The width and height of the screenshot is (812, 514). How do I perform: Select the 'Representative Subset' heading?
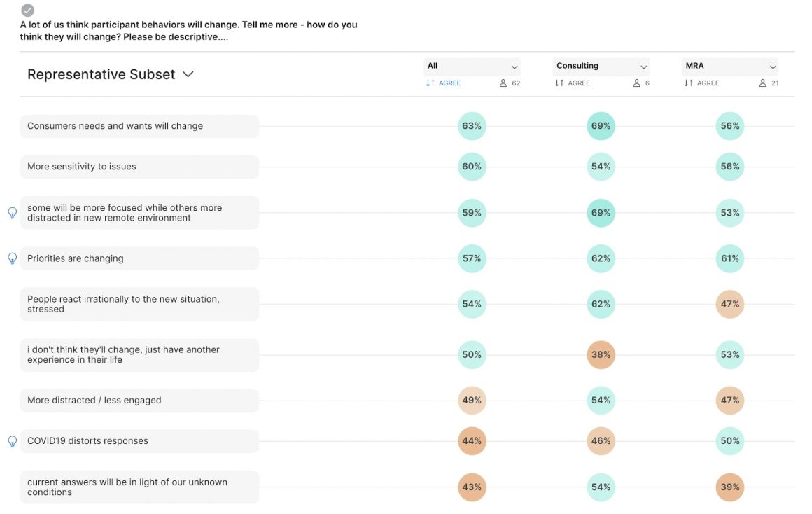tap(101, 74)
